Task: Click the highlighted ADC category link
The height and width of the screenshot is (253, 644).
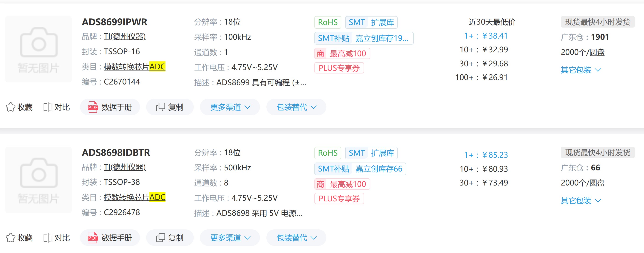Action: 157,66
